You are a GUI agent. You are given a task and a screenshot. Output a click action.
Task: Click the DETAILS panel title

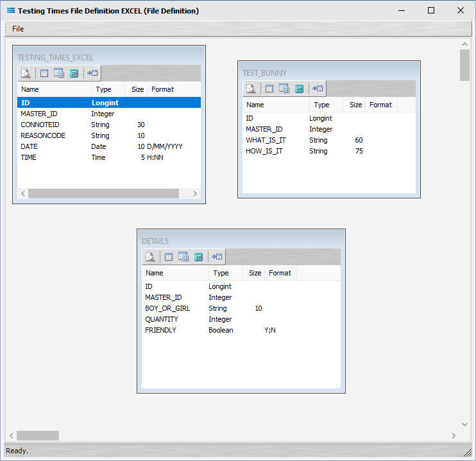[155, 241]
